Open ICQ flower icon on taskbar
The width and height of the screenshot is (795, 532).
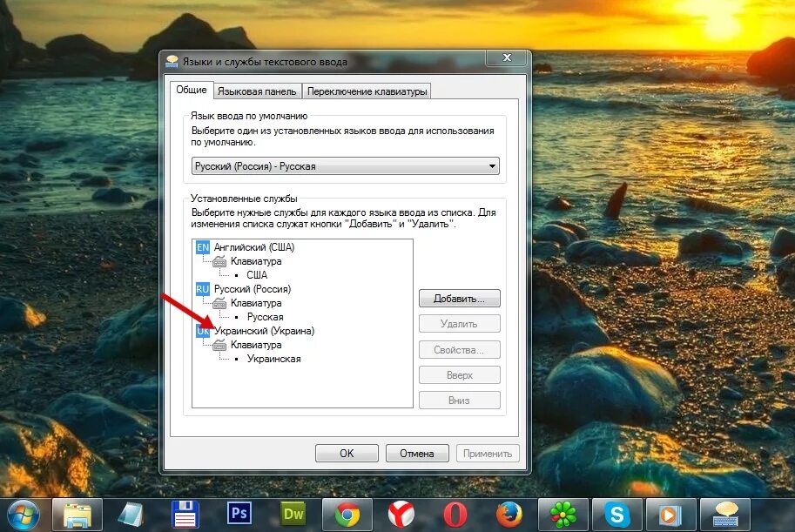click(x=563, y=515)
